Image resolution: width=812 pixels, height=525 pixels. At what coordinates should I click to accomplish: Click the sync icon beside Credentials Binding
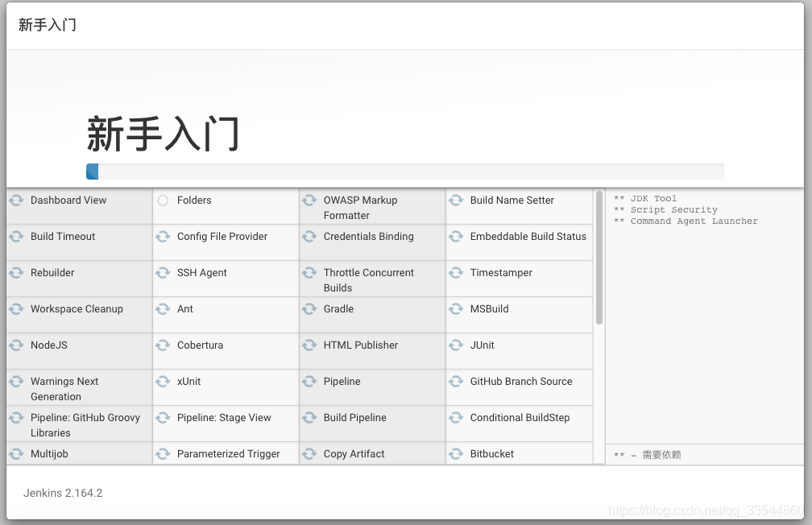(309, 237)
